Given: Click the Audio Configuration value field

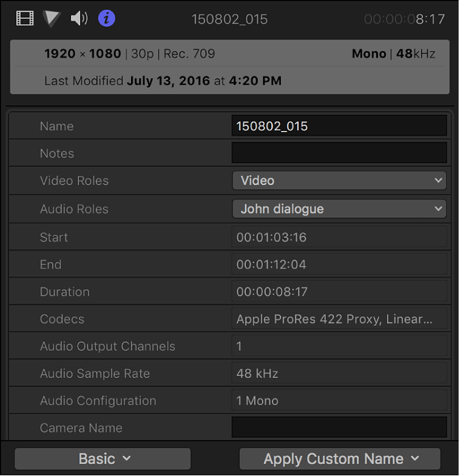Looking at the screenshot, I should click(339, 401).
